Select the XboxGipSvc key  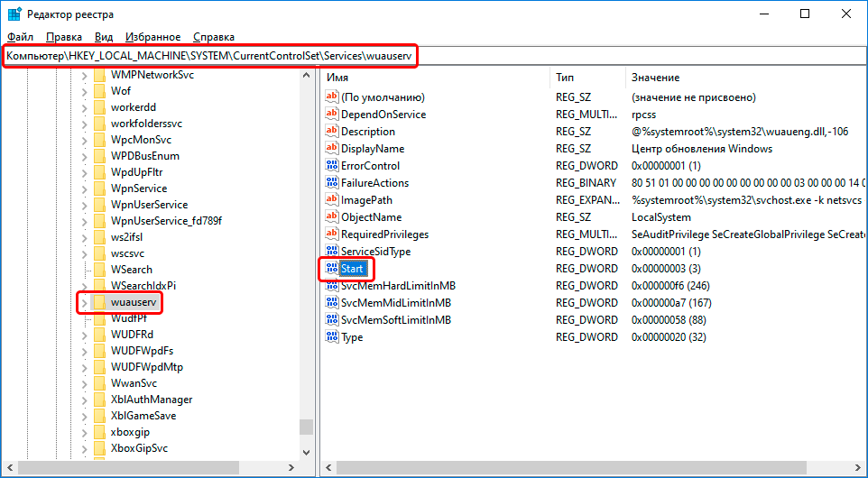coord(139,448)
